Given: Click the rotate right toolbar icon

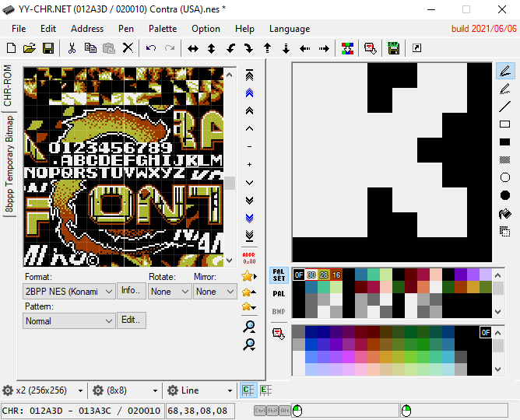Looking at the screenshot, I should (x=249, y=49).
